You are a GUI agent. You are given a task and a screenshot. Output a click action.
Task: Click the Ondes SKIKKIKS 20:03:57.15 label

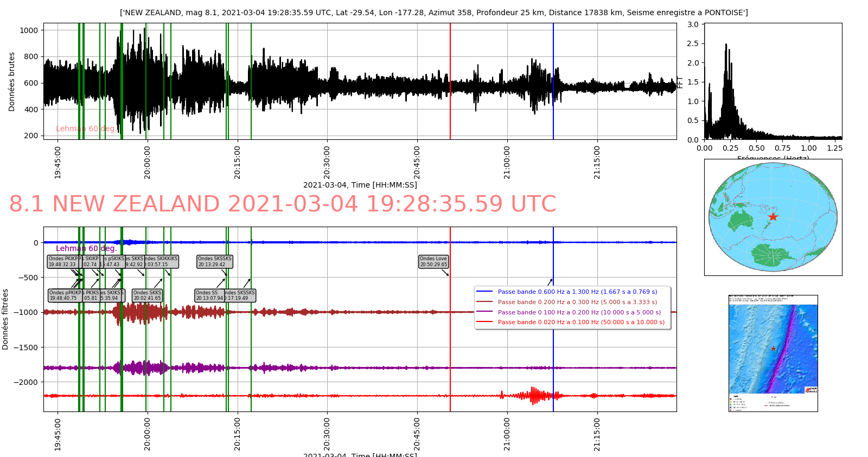162,262
